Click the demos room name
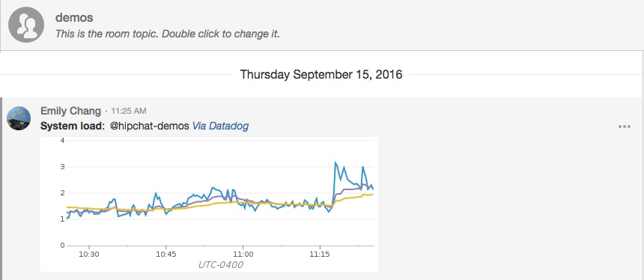 click(74, 18)
